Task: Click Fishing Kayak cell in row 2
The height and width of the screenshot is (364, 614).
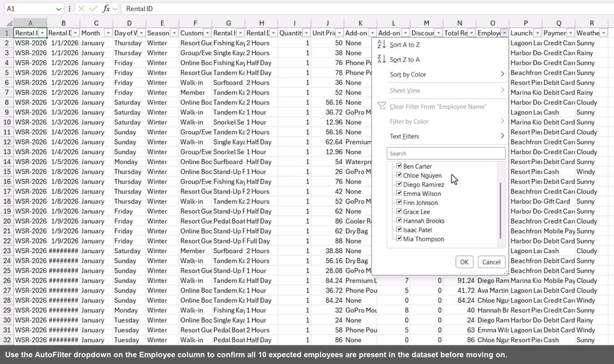Action: 229,43
